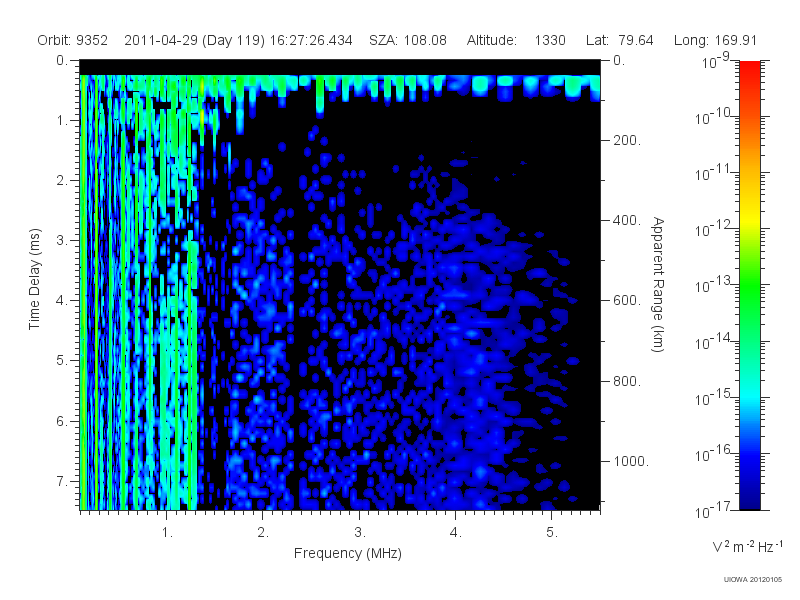Click the '3.' frequency axis tick label
Screen dimensions: 800x600
[360, 532]
